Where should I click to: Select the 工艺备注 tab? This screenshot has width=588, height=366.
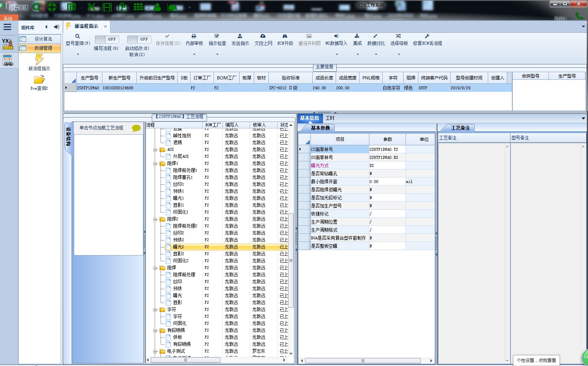[x=460, y=128]
